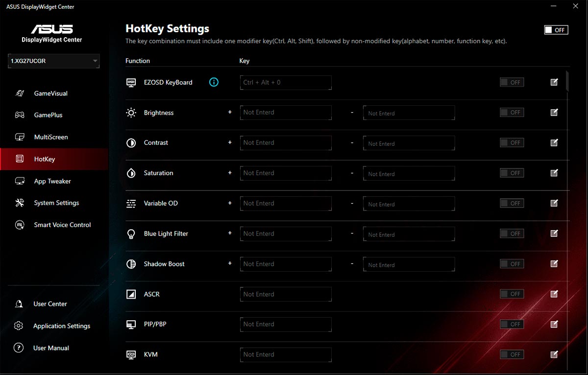
Task: Click the KVM icon
Action: coord(131,354)
